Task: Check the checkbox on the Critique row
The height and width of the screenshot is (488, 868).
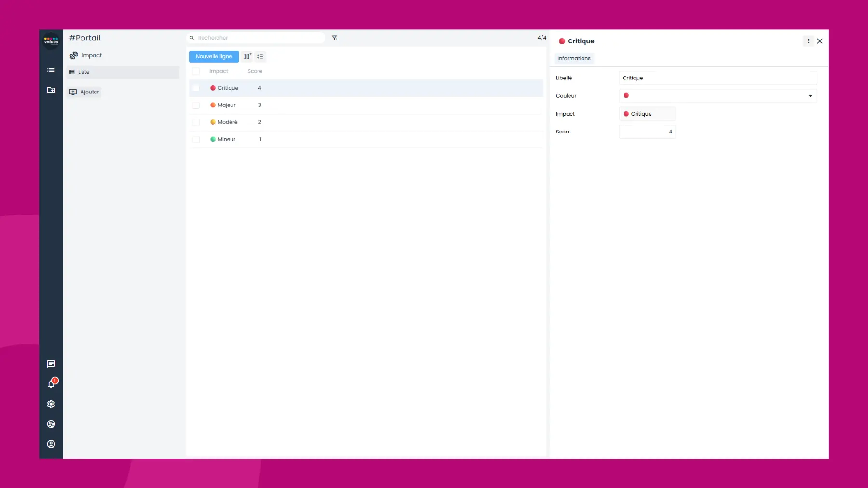Action: [x=196, y=88]
